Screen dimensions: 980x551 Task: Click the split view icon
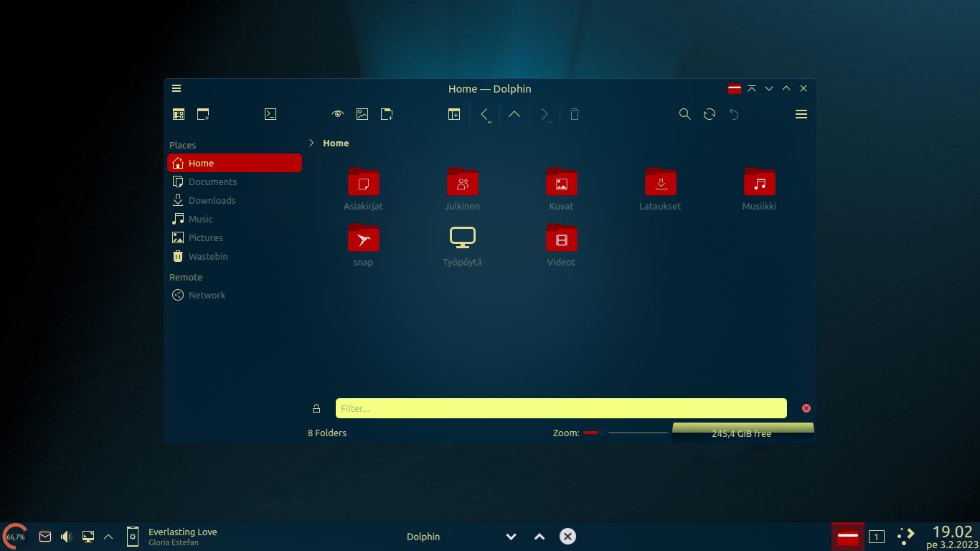[454, 114]
